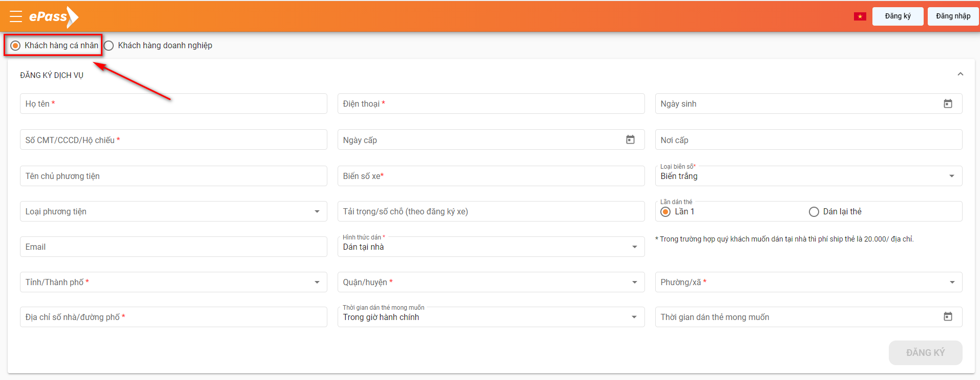
Task: Open the hamburger menu icon
Action: coord(16,16)
